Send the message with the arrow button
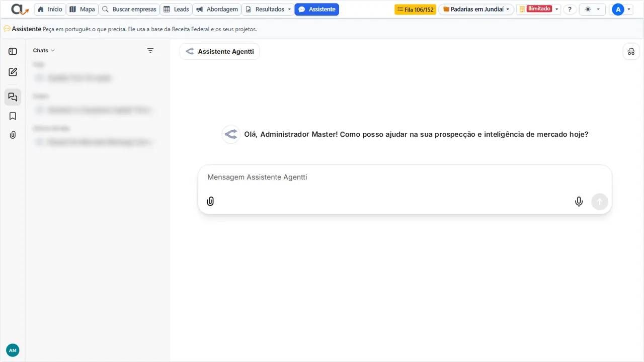The image size is (644, 362). click(x=600, y=202)
